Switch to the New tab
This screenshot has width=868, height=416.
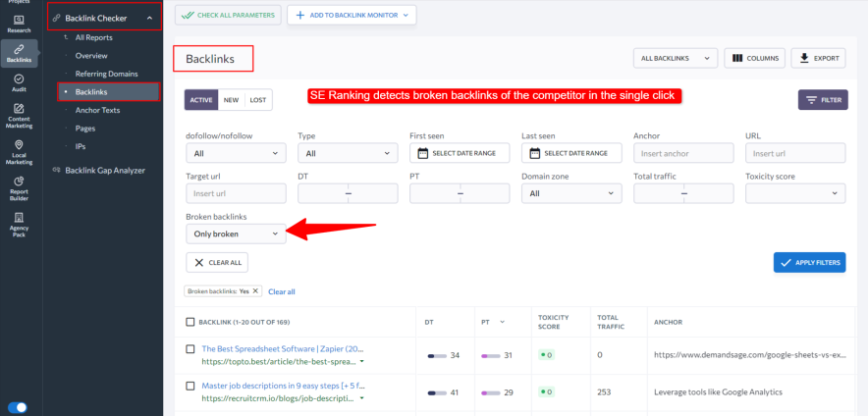pos(232,100)
